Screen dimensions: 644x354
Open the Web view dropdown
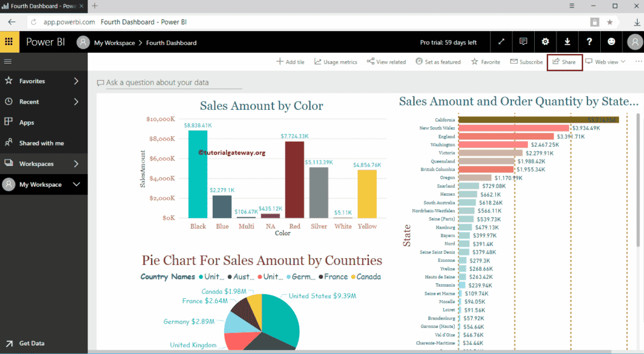coord(606,62)
